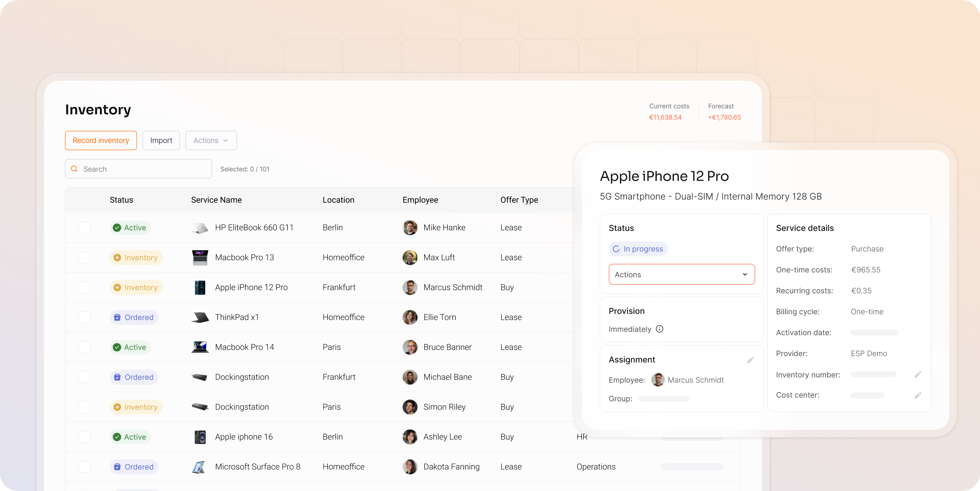The height and width of the screenshot is (491, 980).
Task: Click Marcus Schmidt's avatar in Assignment panel
Action: (658, 380)
